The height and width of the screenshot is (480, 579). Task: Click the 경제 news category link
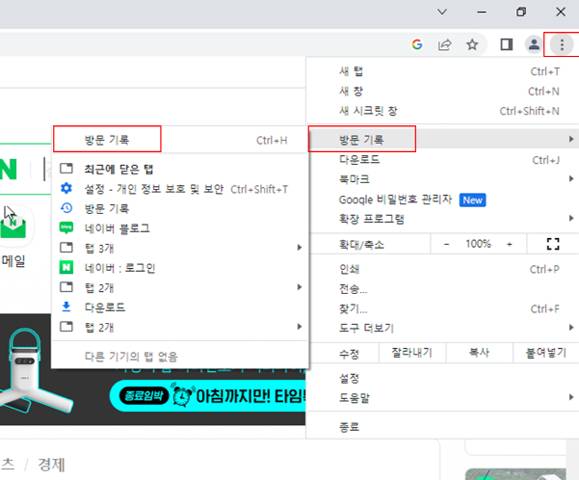click(51, 464)
